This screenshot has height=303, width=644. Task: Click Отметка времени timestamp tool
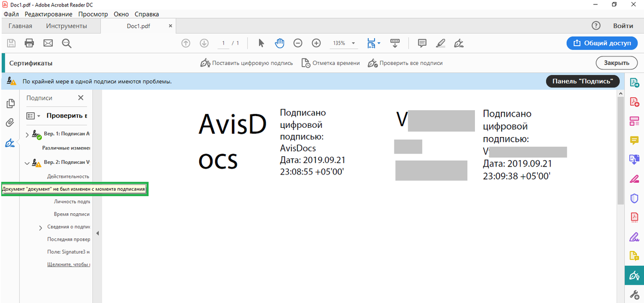331,63
